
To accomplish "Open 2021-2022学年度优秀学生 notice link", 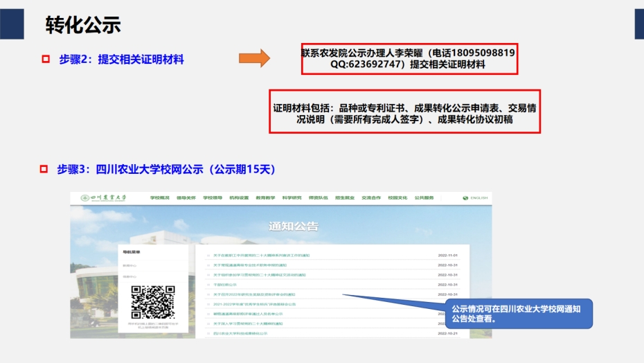I will coord(254,304).
